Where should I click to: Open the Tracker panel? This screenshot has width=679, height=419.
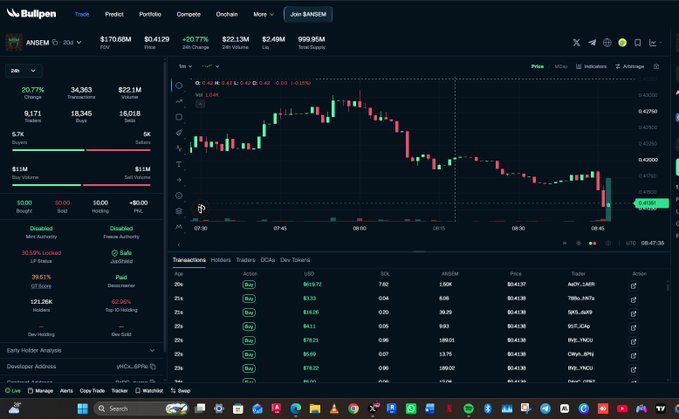click(x=120, y=390)
